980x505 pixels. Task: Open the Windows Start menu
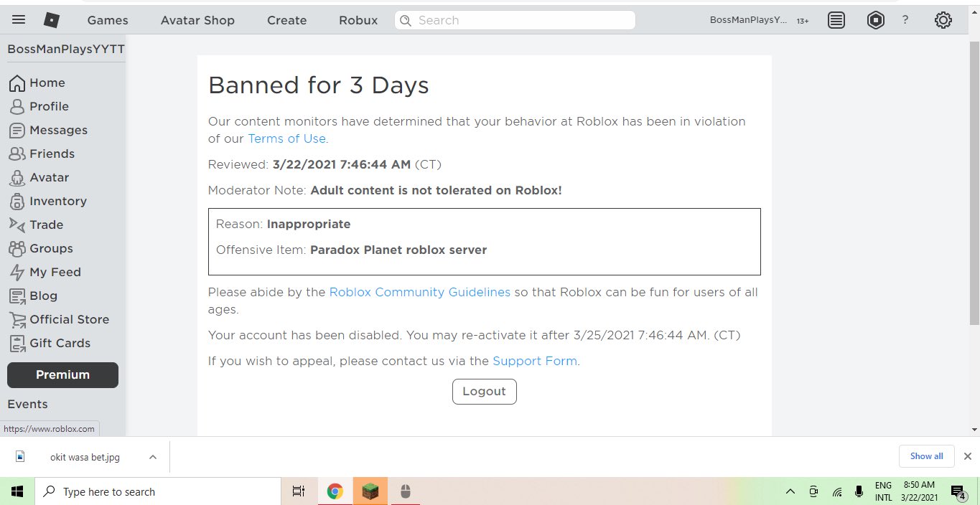17,491
